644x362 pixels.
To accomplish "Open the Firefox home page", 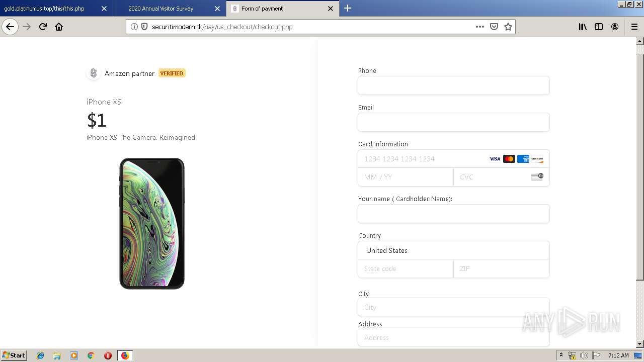I will click(59, 27).
